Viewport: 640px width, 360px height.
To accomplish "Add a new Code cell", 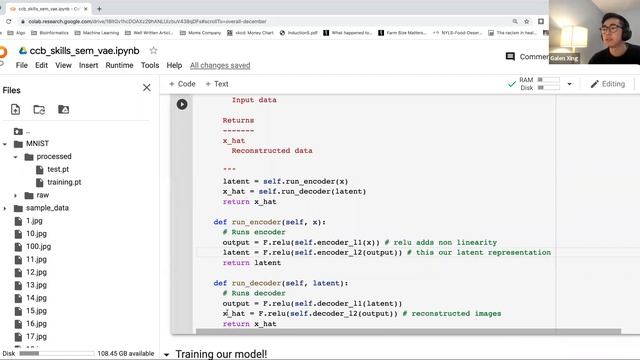I will 182,84.
